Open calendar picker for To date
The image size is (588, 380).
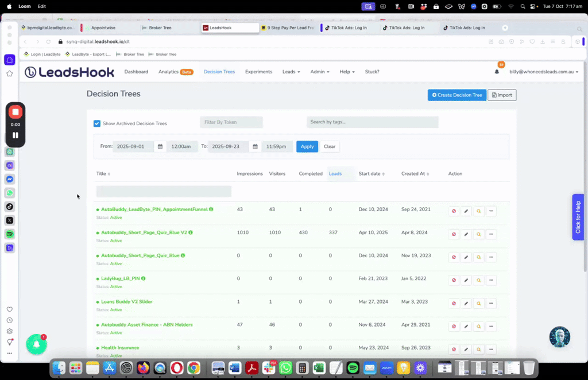(x=255, y=146)
